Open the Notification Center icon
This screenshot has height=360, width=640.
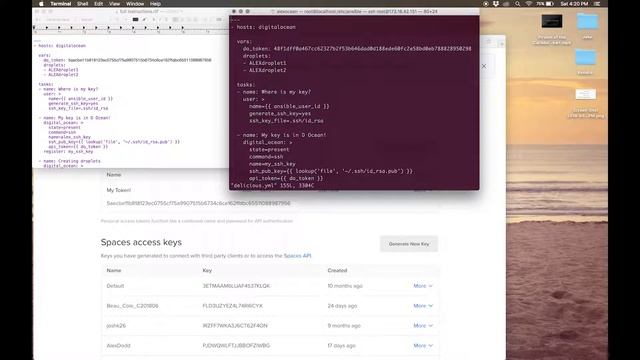point(597,4)
